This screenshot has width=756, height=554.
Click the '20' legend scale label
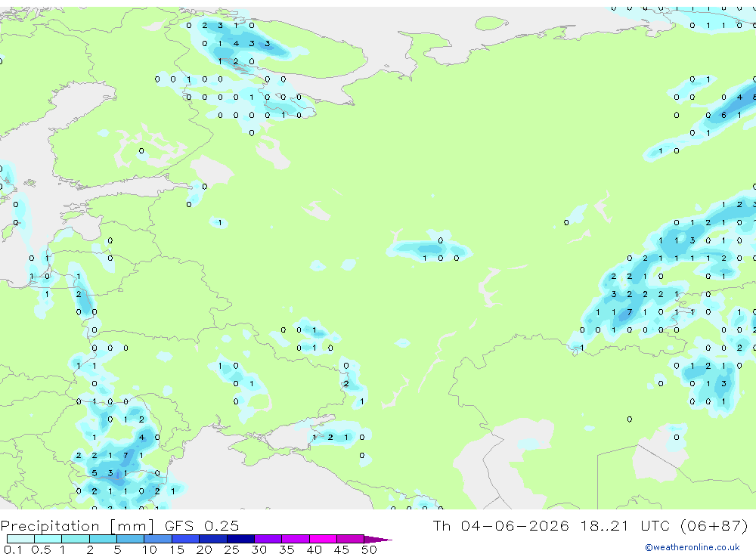[x=204, y=549]
